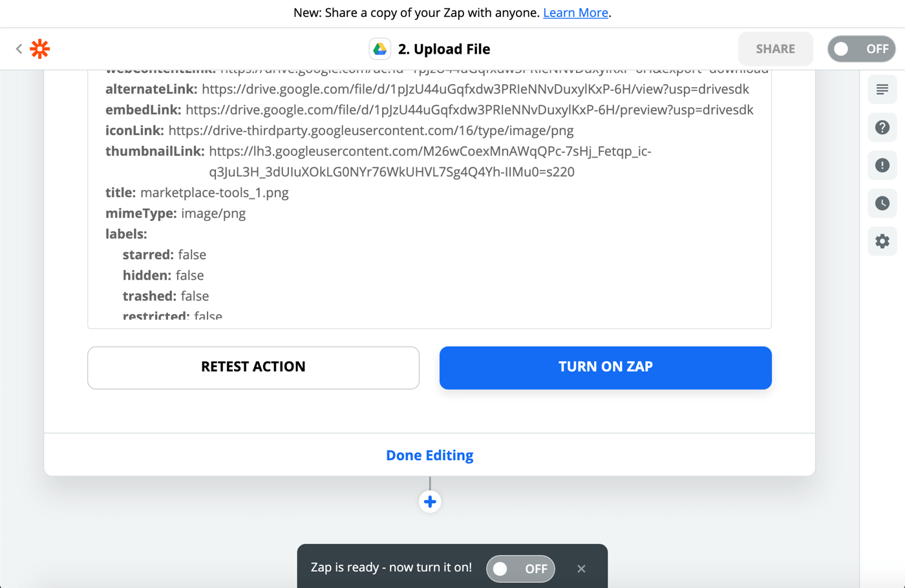Open Zap history with the clock icon
905x588 pixels.
point(882,203)
